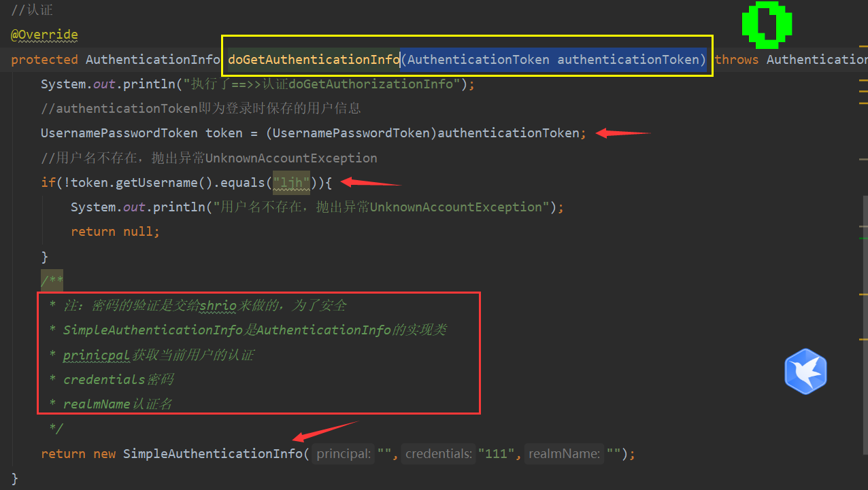Viewport: 868px width, 490px height.
Task: Click the Javadoc opening /** marker
Action: pos(52,281)
